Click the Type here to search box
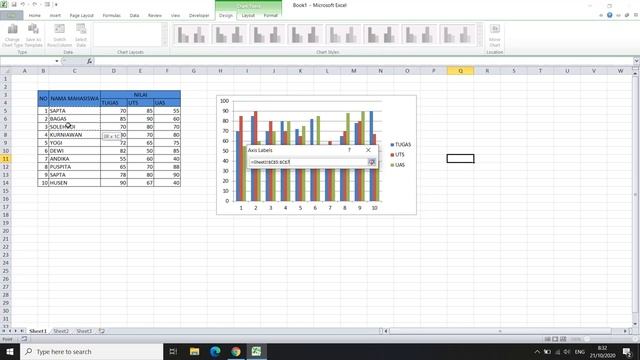This screenshot has width=640, height=360. [91, 351]
